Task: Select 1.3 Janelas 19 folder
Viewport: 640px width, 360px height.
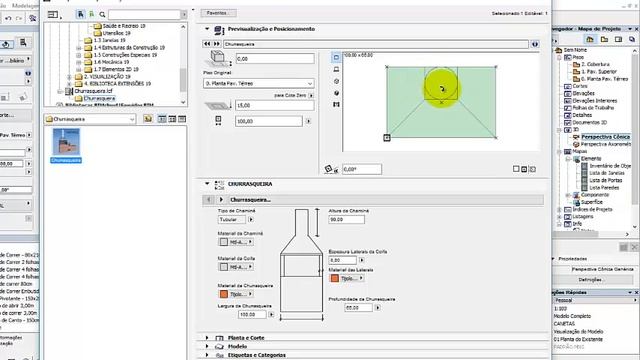Action: tap(109, 40)
